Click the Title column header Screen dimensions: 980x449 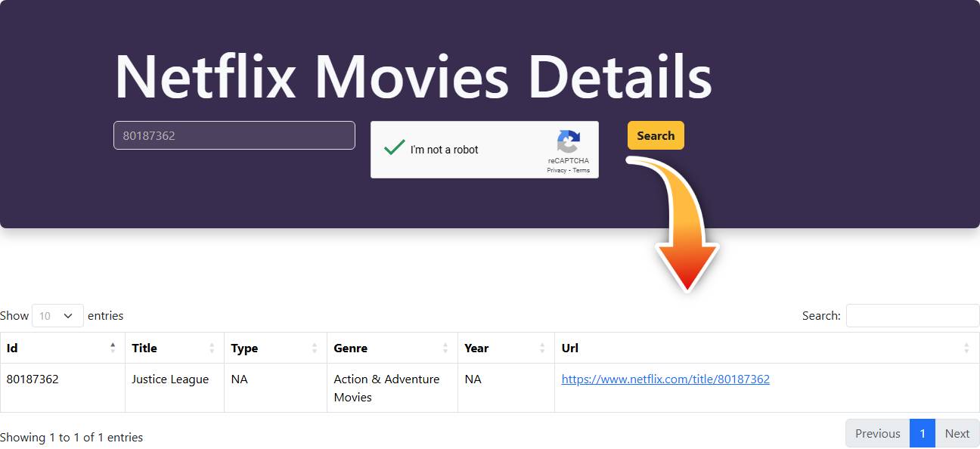click(x=175, y=348)
